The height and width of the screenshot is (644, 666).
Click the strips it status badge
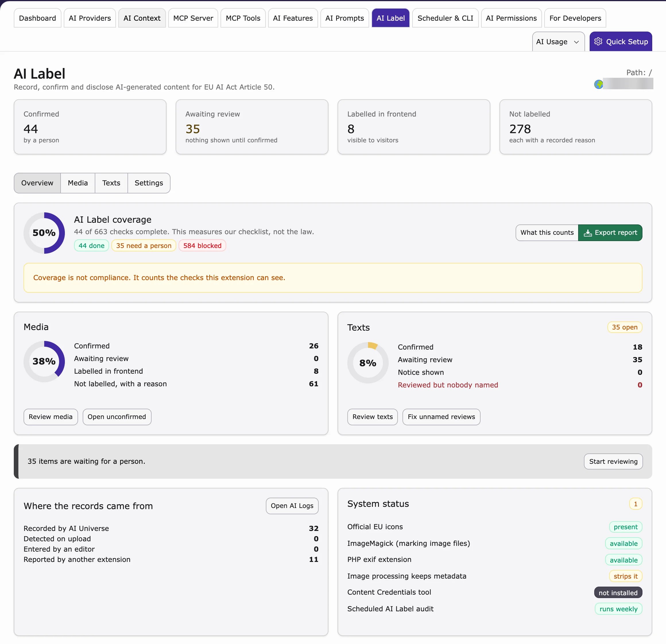(625, 576)
